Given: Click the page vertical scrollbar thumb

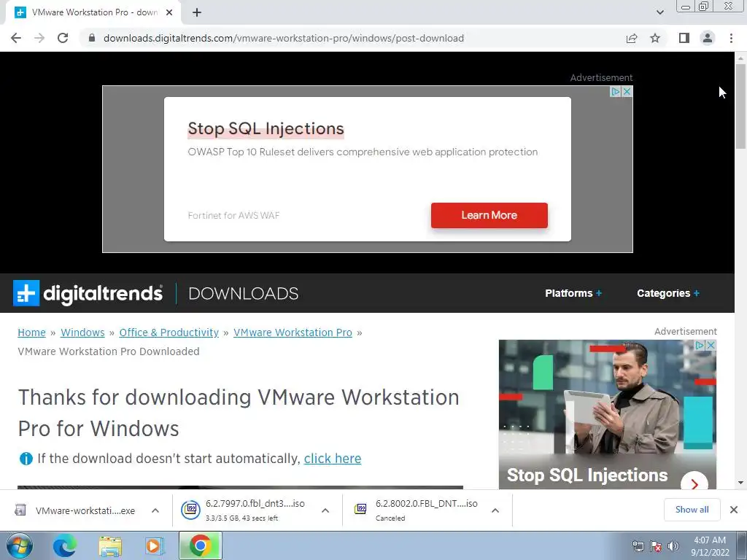Looking at the screenshot, I should click(741, 106).
